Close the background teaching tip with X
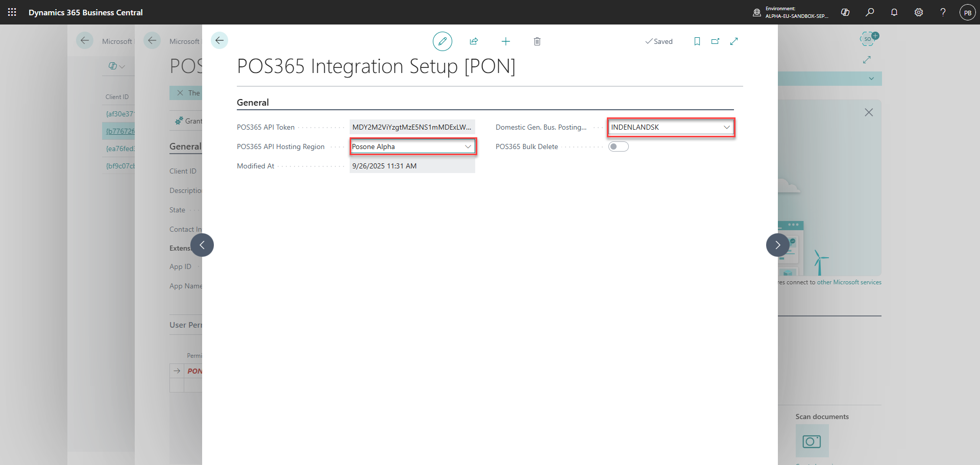 869,112
